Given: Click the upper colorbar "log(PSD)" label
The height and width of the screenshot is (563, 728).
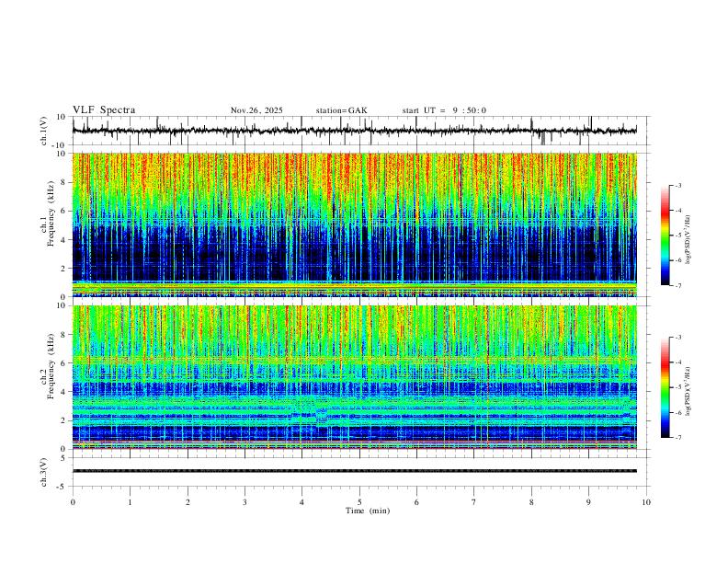Looking at the screenshot, I should point(688,239).
